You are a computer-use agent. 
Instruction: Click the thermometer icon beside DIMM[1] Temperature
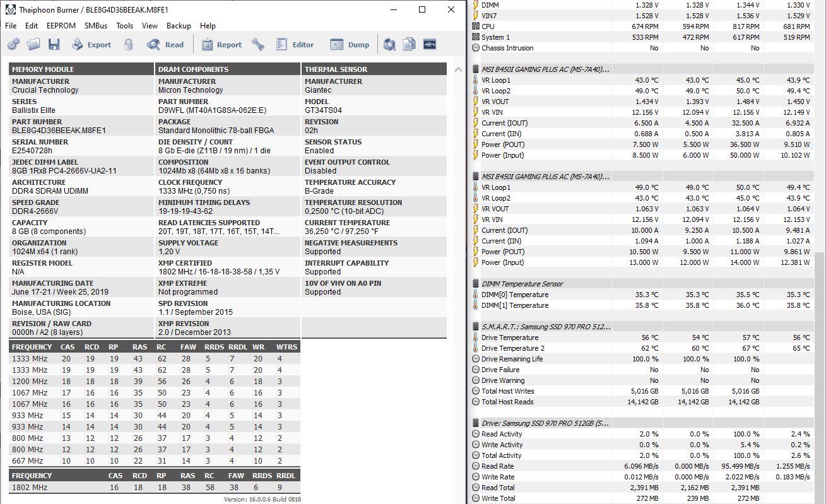click(476, 305)
